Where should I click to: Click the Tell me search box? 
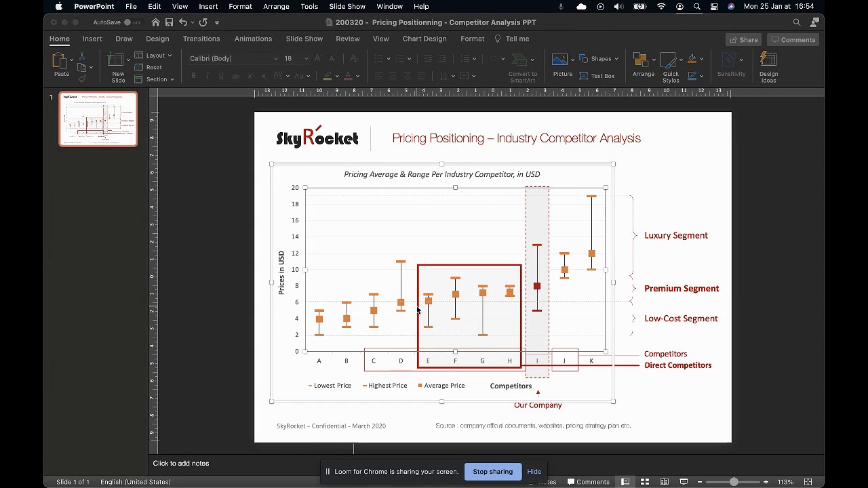click(512, 39)
